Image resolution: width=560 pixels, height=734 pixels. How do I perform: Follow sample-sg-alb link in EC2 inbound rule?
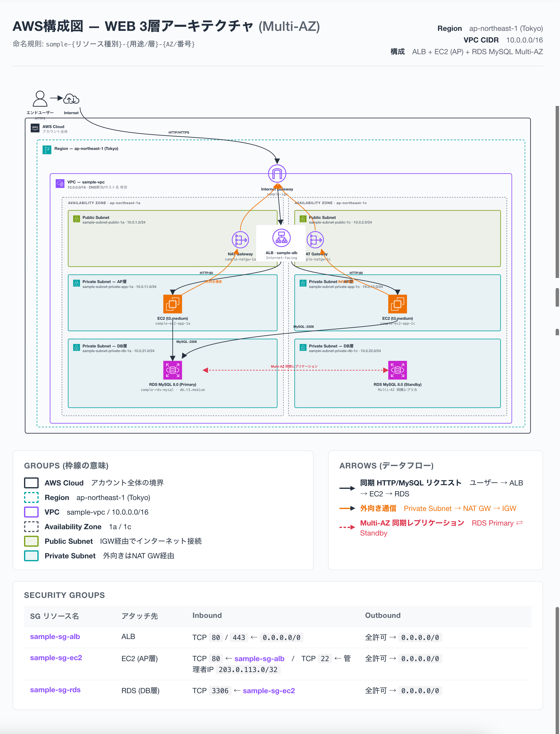click(x=259, y=659)
